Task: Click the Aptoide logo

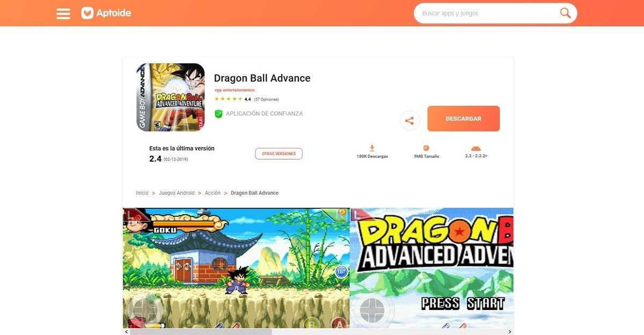Action: (x=106, y=13)
